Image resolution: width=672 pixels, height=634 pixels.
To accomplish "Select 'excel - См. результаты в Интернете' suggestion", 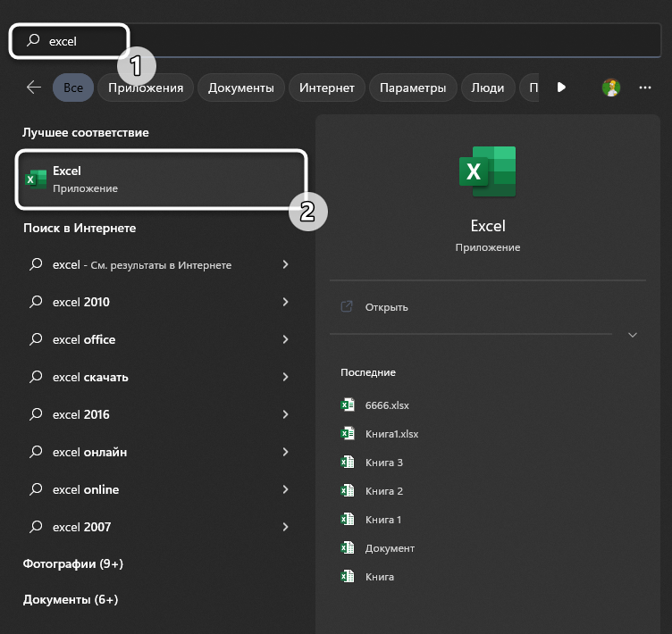I will [141, 264].
